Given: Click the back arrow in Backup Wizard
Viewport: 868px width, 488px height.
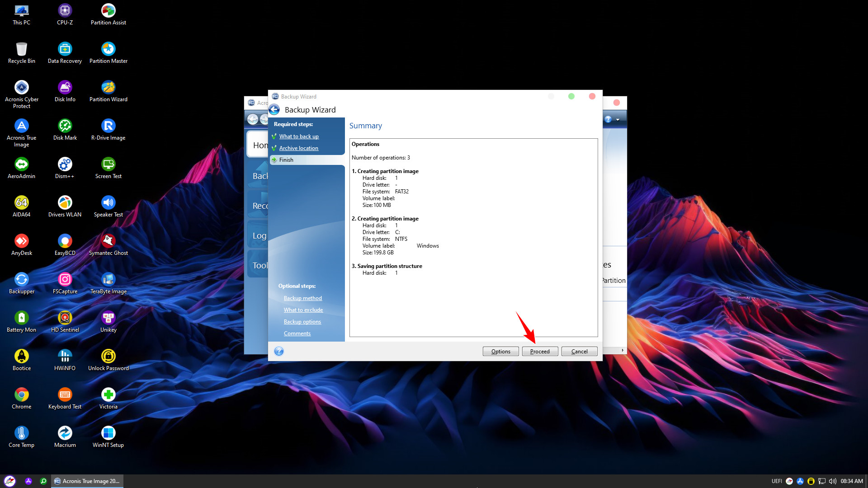Looking at the screenshot, I should tap(274, 110).
